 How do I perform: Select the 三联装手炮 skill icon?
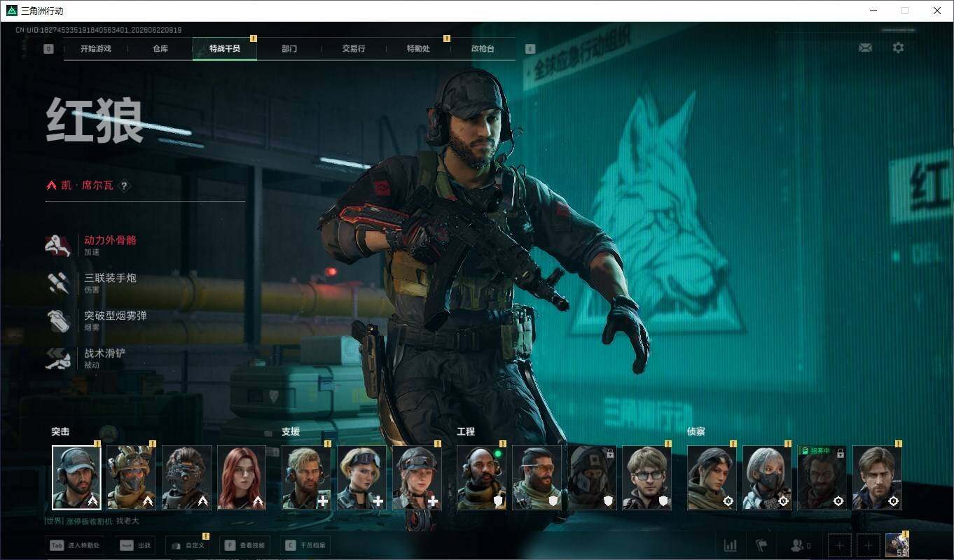click(x=59, y=283)
